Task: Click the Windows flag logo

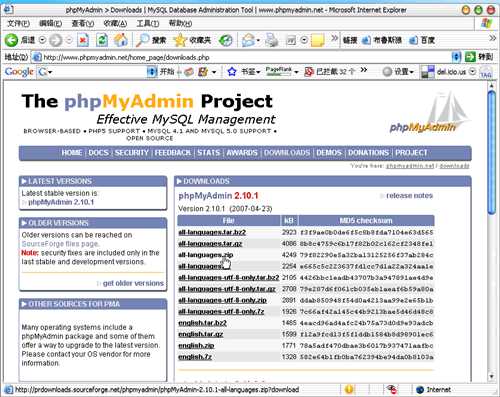Action: click(487, 23)
